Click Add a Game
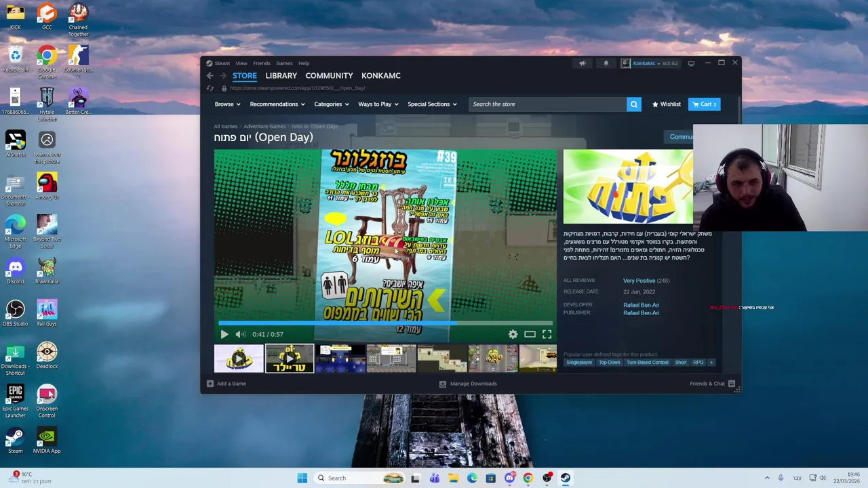The height and width of the screenshot is (488, 868). coord(226,384)
